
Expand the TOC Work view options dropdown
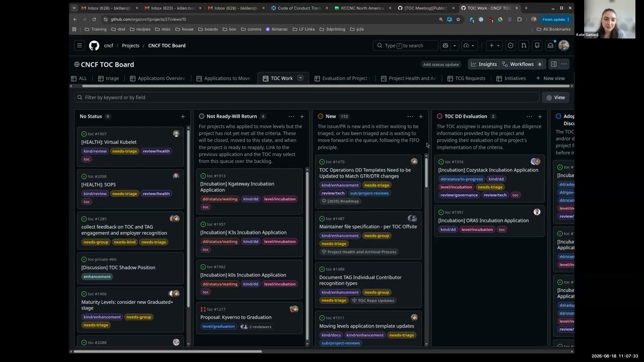(x=300, y=78)
